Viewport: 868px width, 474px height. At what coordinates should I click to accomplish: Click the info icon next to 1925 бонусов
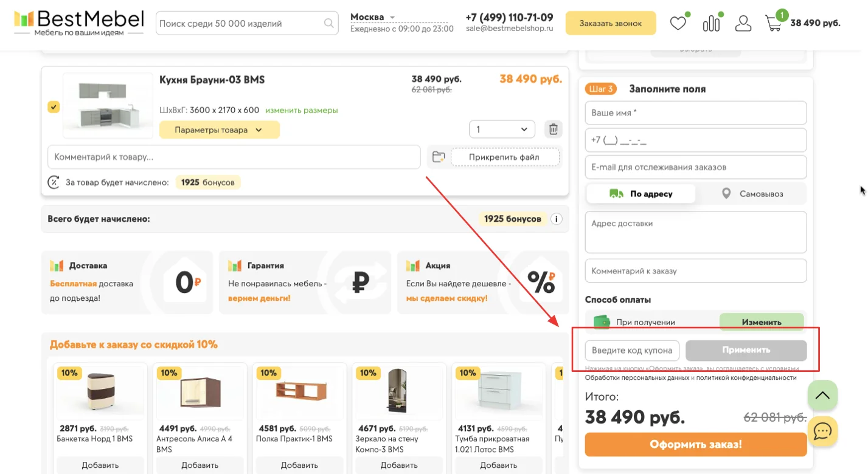[556, 219]
